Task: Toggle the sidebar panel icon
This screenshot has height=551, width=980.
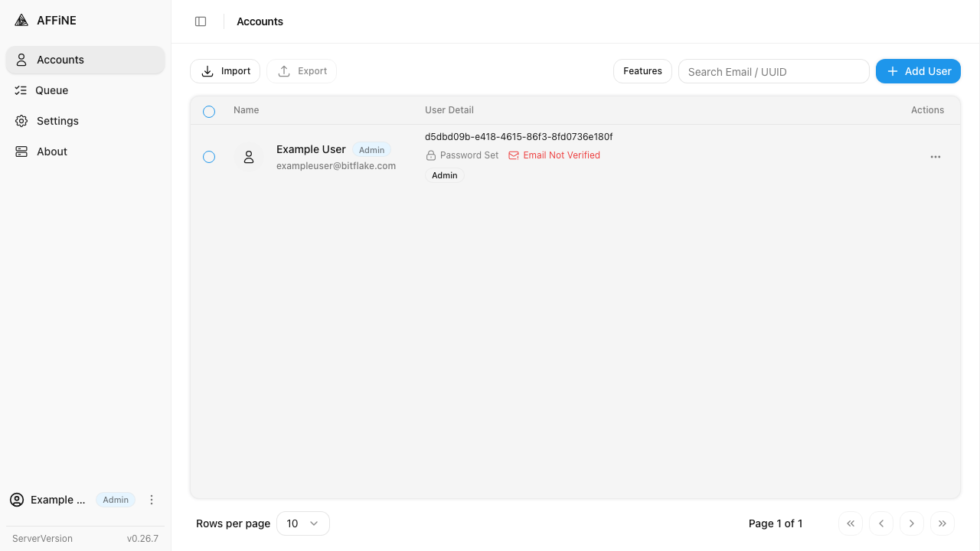Action: (201, 21)
